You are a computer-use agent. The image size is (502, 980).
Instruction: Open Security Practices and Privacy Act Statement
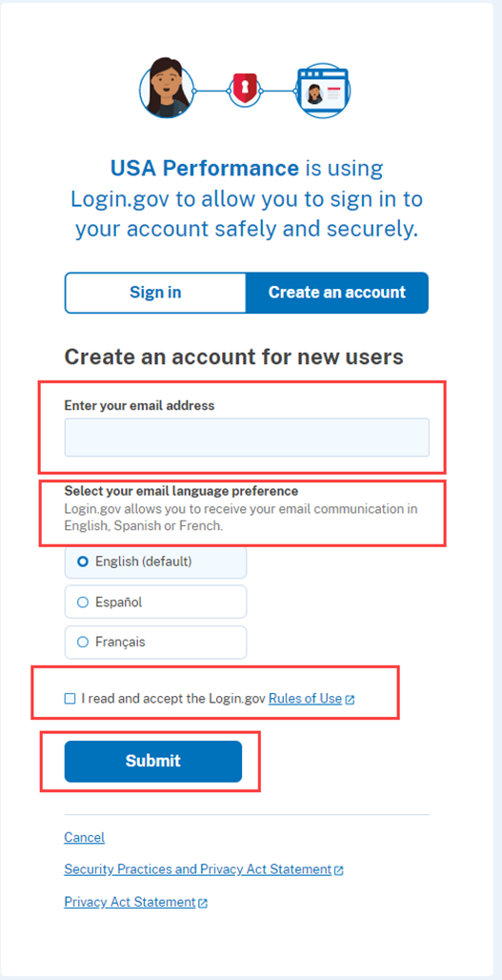point(198,869)
